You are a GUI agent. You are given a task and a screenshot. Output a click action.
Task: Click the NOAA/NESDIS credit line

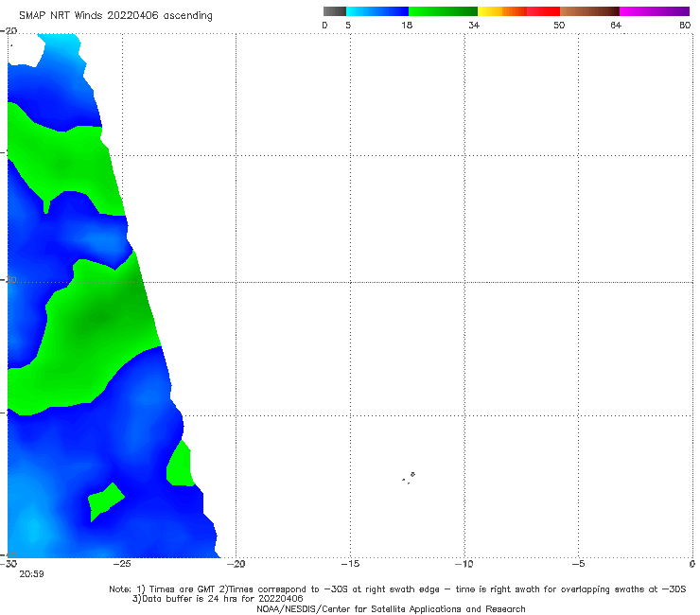pyautogui.click(x=391, y=609)
